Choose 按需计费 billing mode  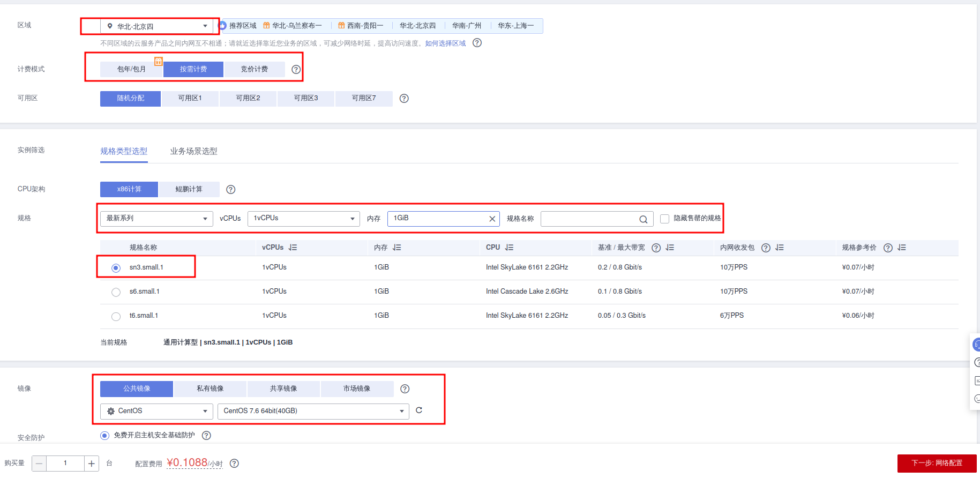point(193,69)
